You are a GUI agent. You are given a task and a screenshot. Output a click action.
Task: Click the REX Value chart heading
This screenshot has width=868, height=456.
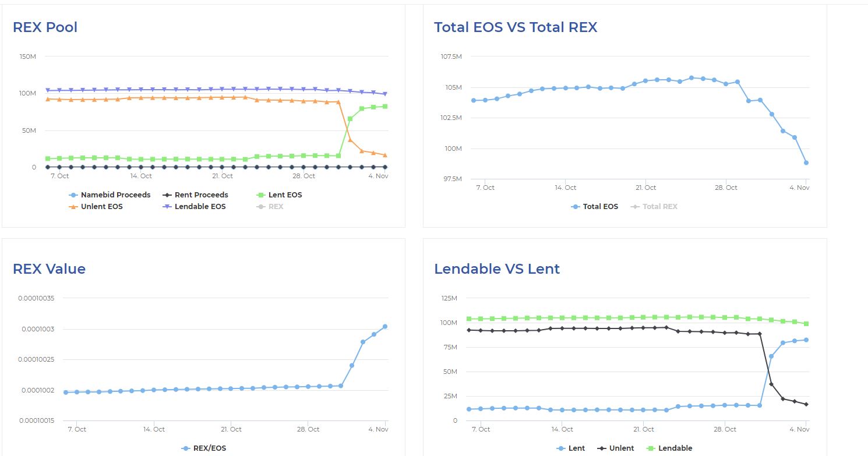49,269
